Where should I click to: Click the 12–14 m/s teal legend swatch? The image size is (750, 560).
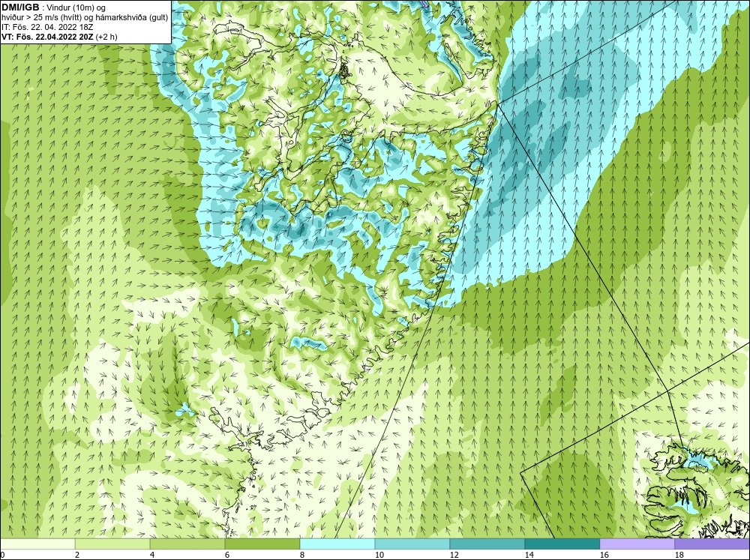coord(487,544)
